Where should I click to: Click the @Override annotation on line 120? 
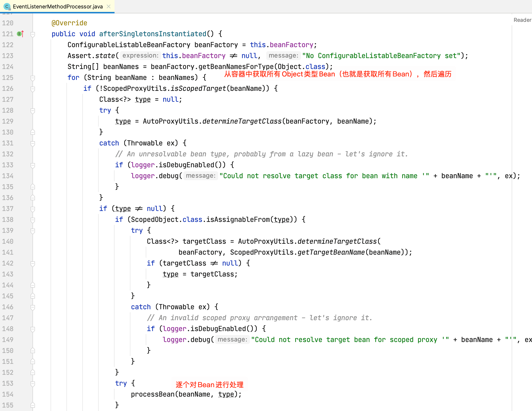pos(69,23)
